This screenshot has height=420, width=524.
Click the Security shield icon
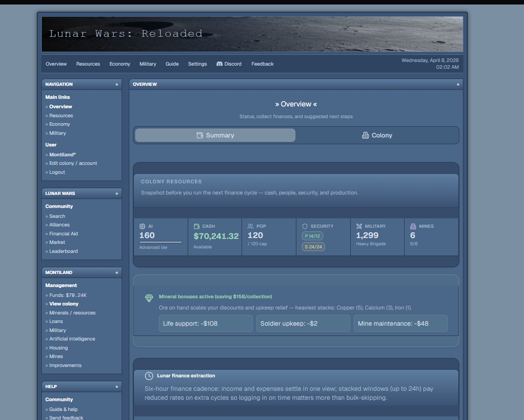[305, 226]
